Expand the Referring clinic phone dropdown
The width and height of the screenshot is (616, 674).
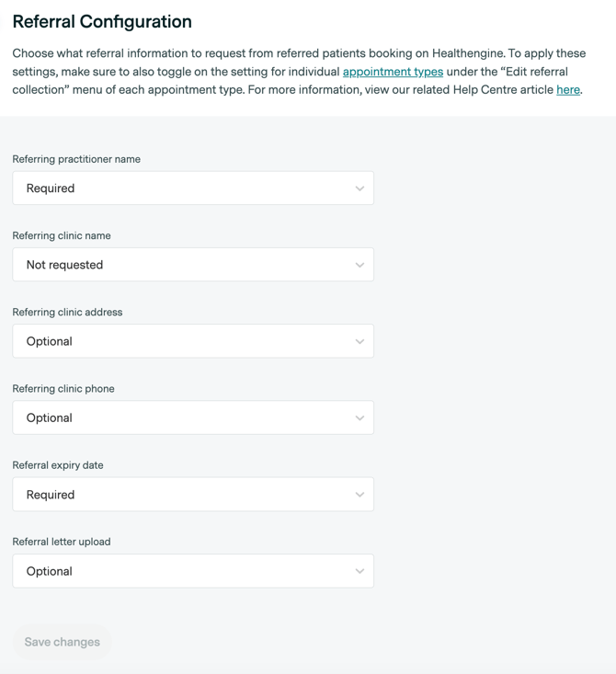click(x=192, y=417)
